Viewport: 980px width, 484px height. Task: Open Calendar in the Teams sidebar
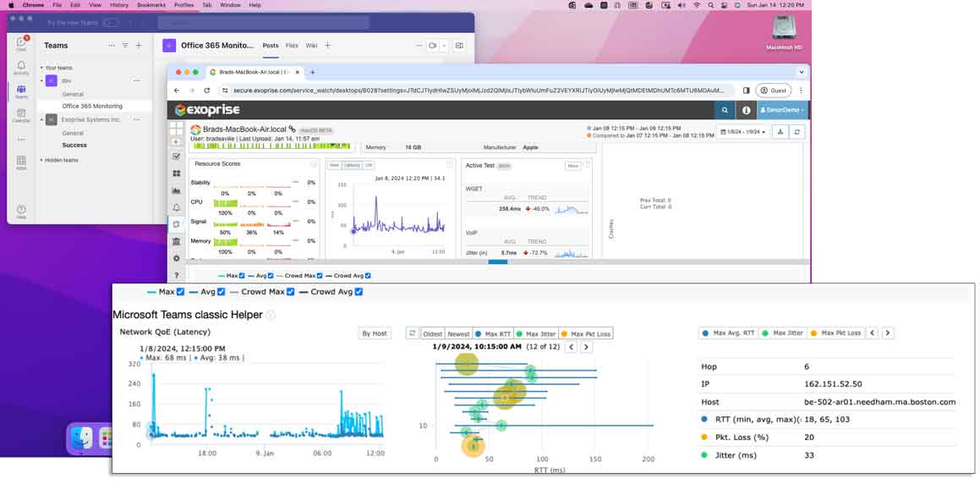21,115
